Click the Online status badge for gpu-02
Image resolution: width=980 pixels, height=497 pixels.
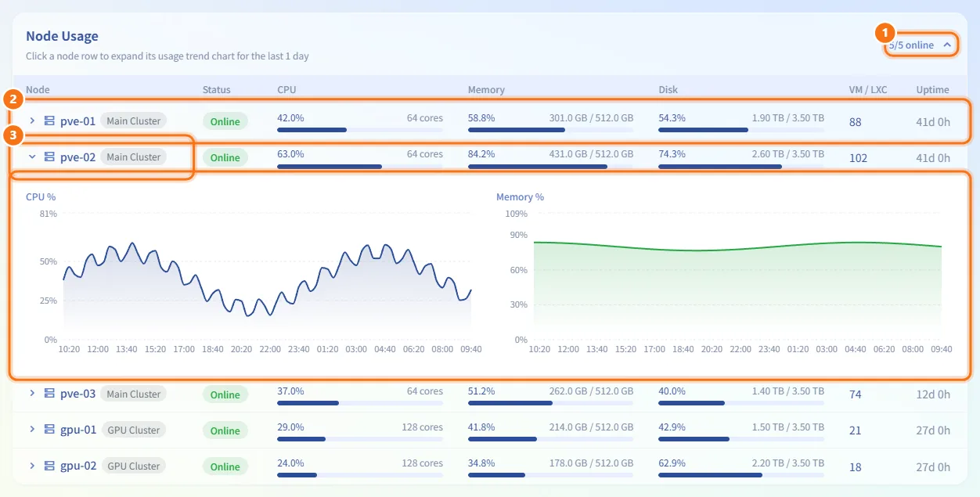pos(225,466)
